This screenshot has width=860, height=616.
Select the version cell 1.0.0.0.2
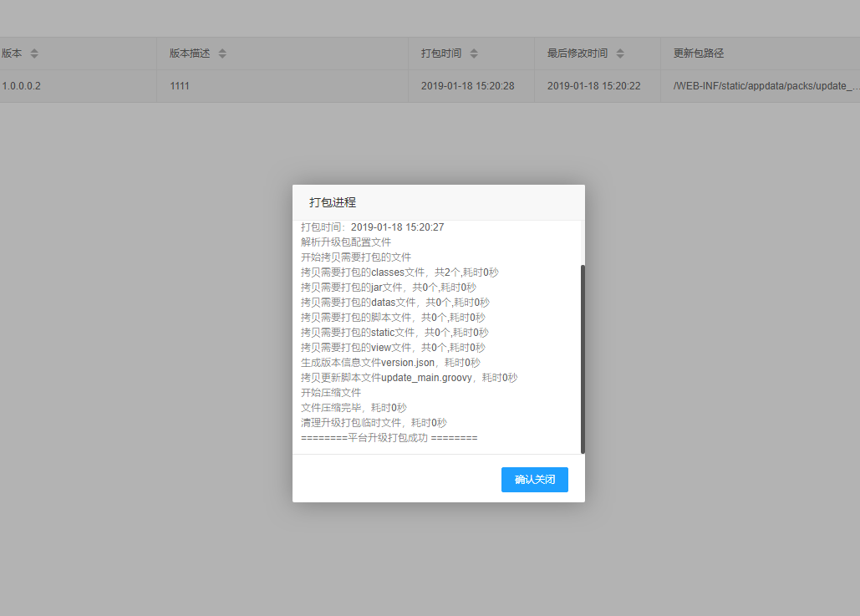click(22, 86)
